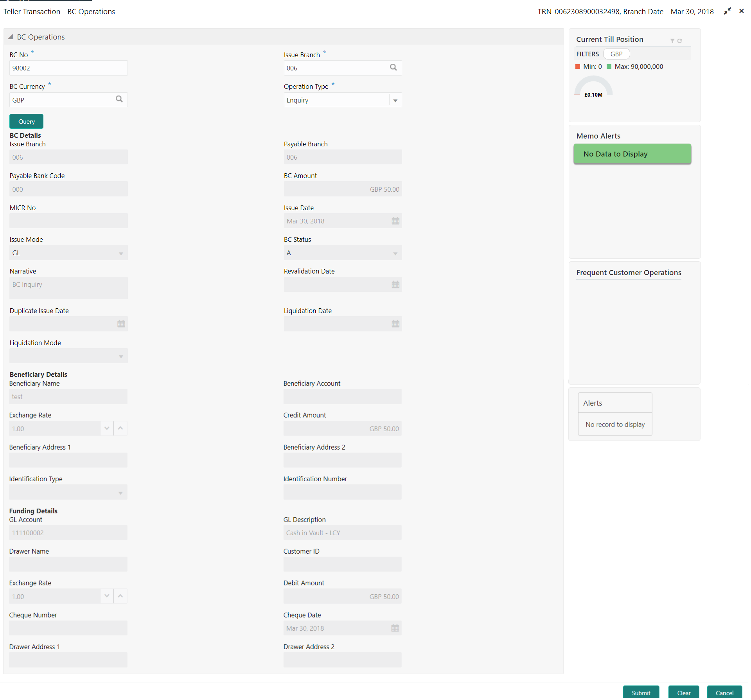The width and height of the screenshot is (751, 700).
Task: Click the Clear button
Action: click(683, 693)
